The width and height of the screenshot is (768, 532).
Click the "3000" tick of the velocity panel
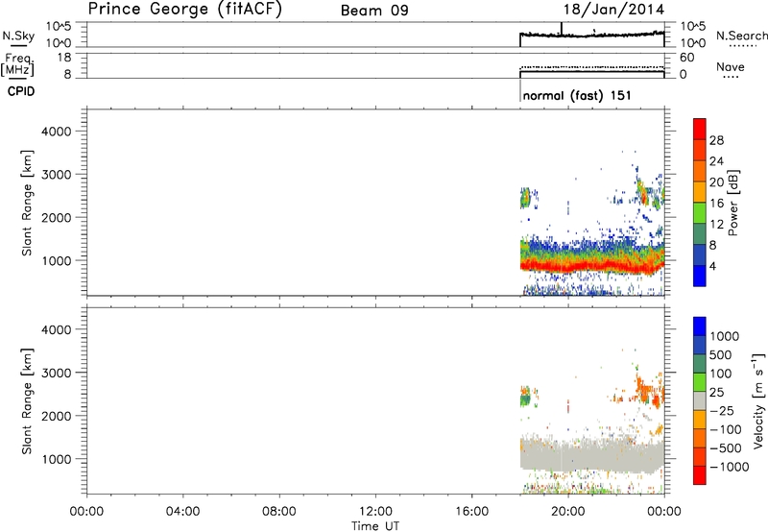pos(57,373)
